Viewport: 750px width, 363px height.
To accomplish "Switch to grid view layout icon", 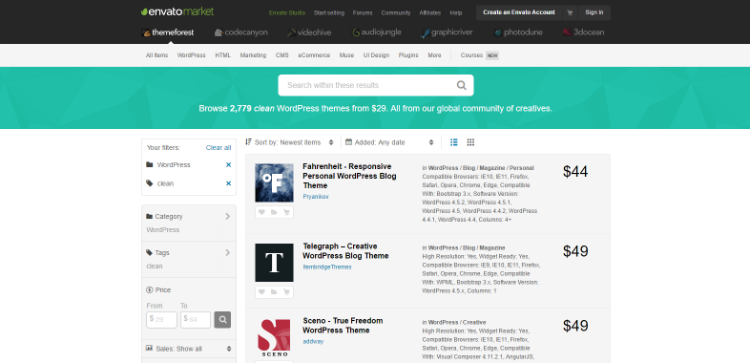I will (471, 142).
